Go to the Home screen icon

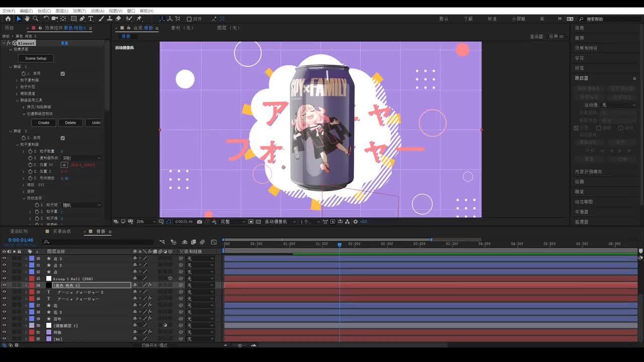pyautogui.click(x=8, y=19)
